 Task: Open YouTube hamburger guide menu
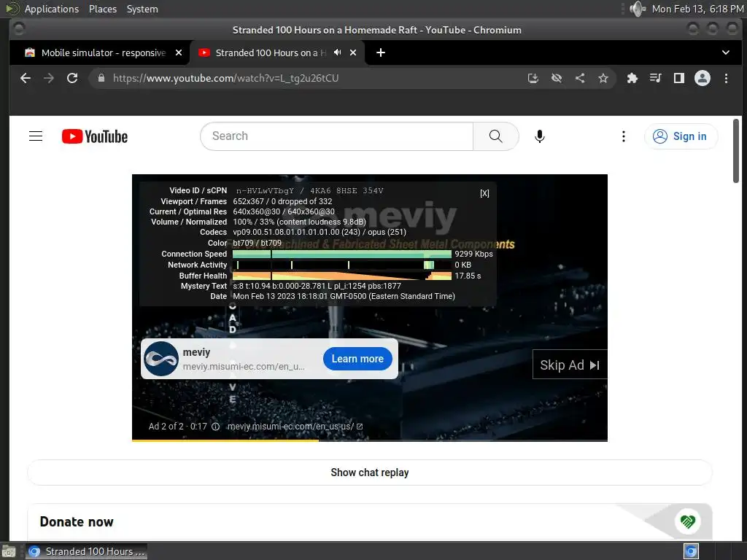[x=36, y=136]
